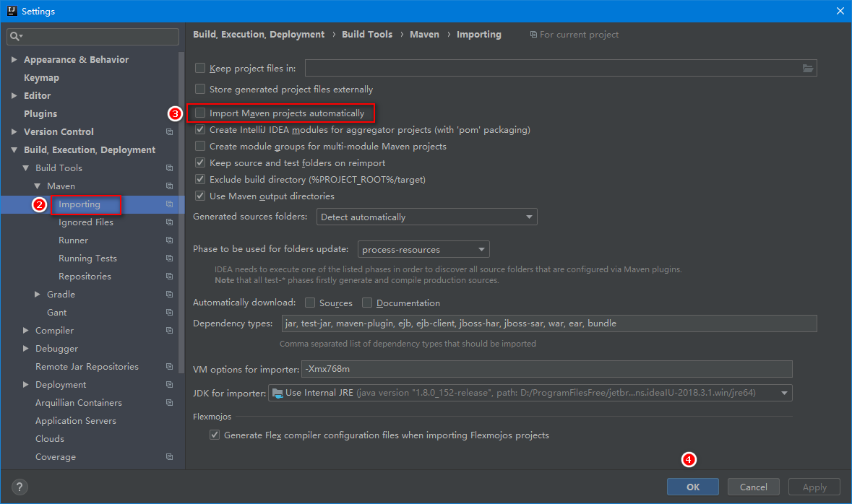This screenshot has width=852, height=504.
Task: Toggle 'Create module groups for multi-module Maven projects'
Action: coord(200,146)
